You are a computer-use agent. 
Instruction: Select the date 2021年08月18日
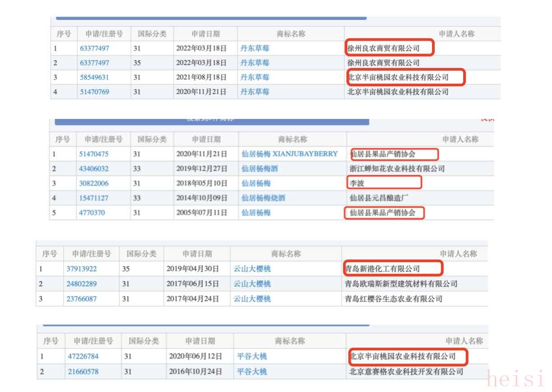pyautogui.click(x=201, y=77)
